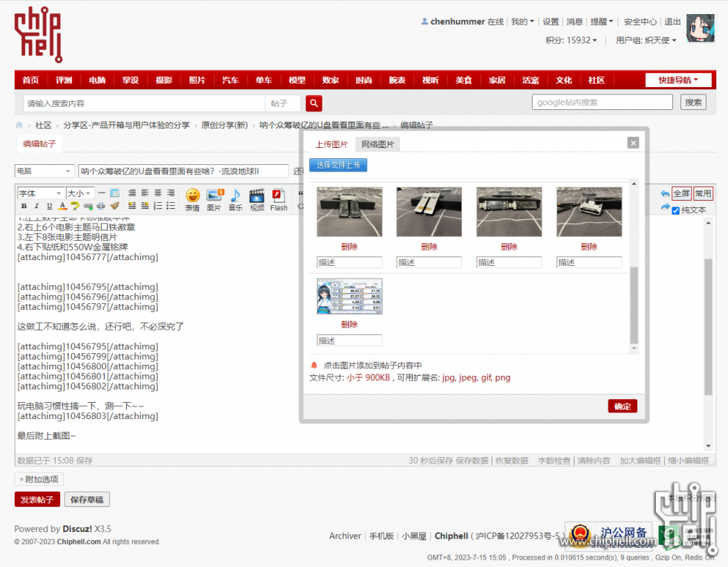Expand the 我的 user menu
This screenshot has height=567, width=728.
pos(522,22)
